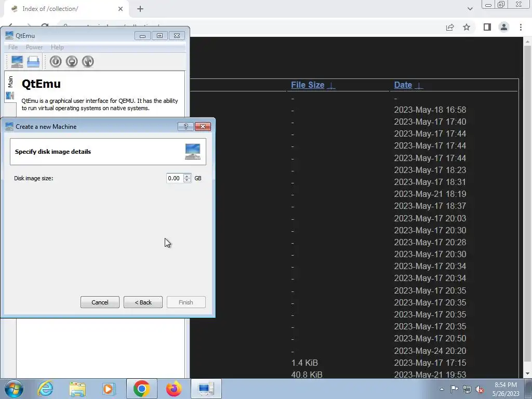Click the date 2023-May-17 18:23
532x399 pixels.
[x=430, y=170]
